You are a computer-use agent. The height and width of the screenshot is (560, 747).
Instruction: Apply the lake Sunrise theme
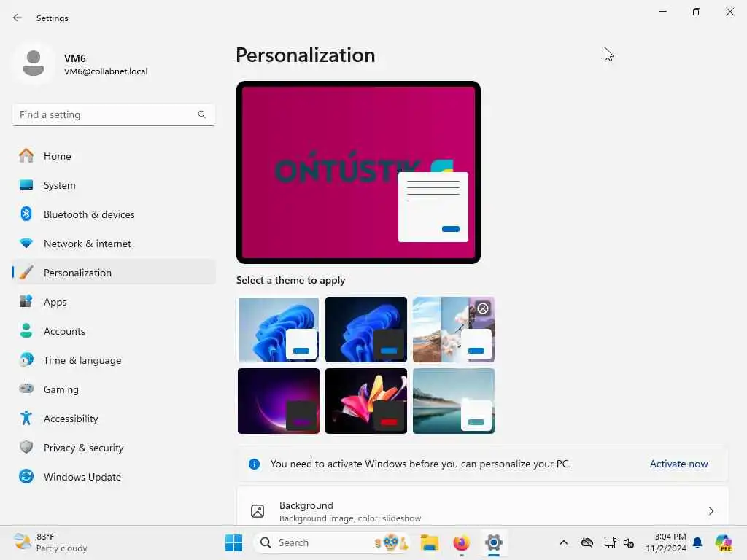pos(454,401)
